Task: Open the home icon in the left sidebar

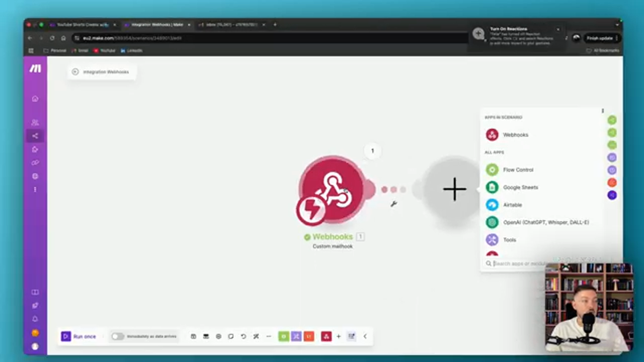Action: [x=35, y=99]
